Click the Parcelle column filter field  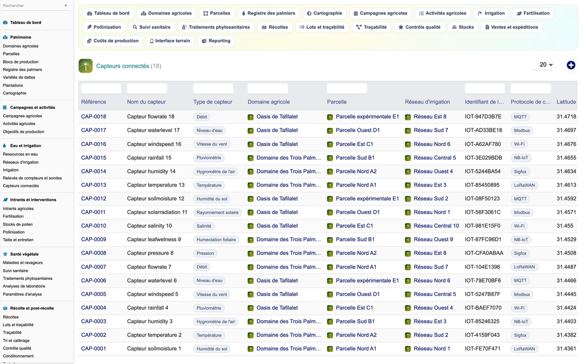coord(347,89)
